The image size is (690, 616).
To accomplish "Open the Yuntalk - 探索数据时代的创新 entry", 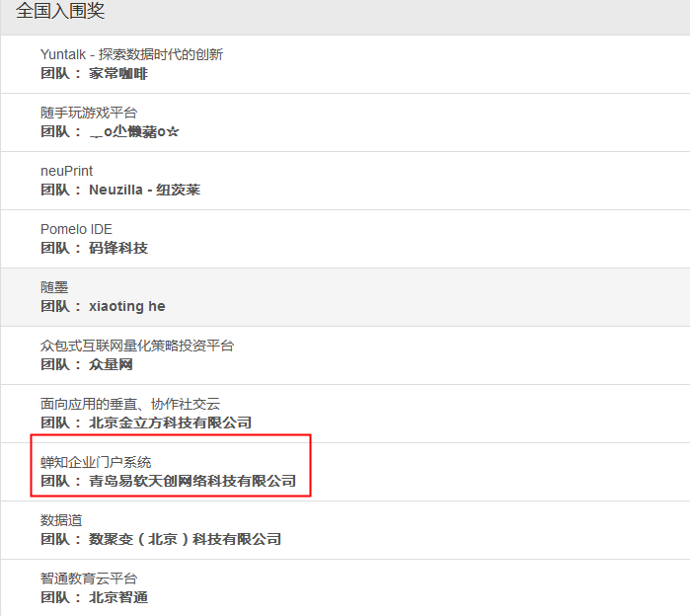I will 131,54.
